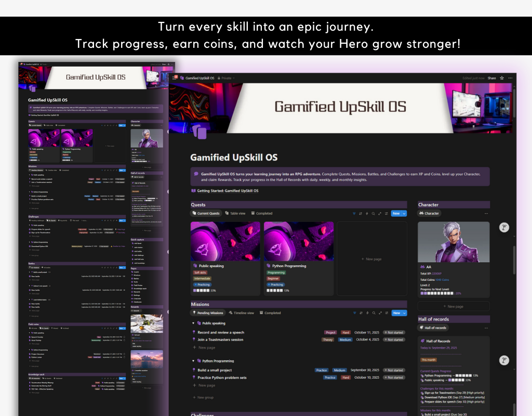Collapse the Public speaking group in Missions

(193, 323)
